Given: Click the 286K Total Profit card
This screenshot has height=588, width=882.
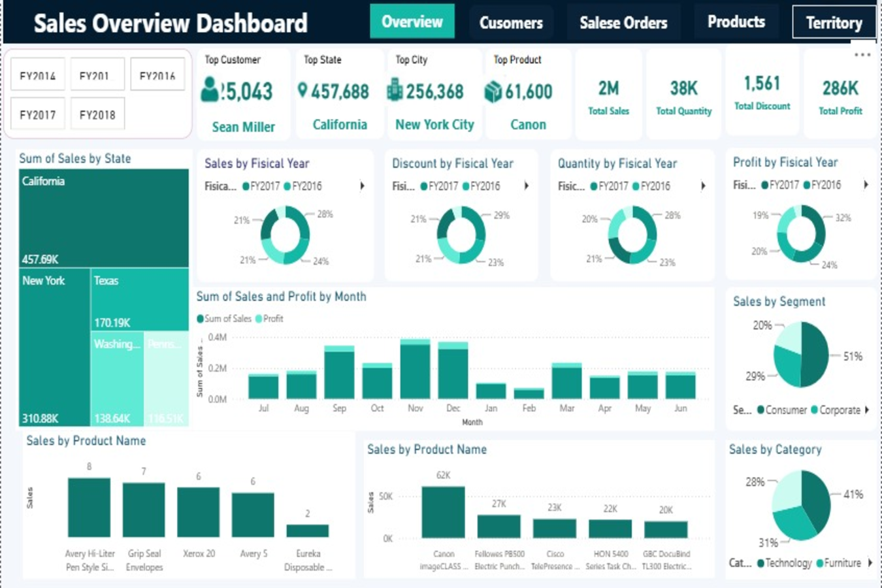Looking at the screenshot, I should point(840,93).
